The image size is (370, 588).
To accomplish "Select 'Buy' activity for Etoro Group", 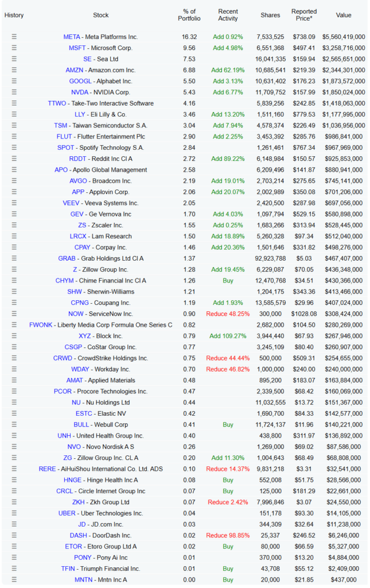I will tap(228, 547).
